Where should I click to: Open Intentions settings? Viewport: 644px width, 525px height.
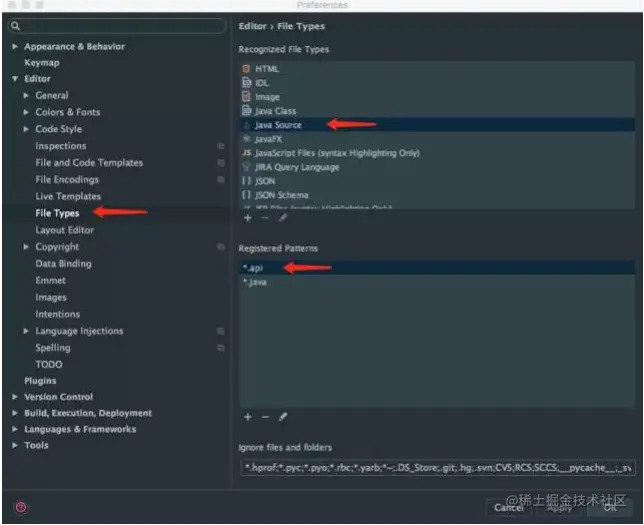pyautogui.click(x=58, y=314)
